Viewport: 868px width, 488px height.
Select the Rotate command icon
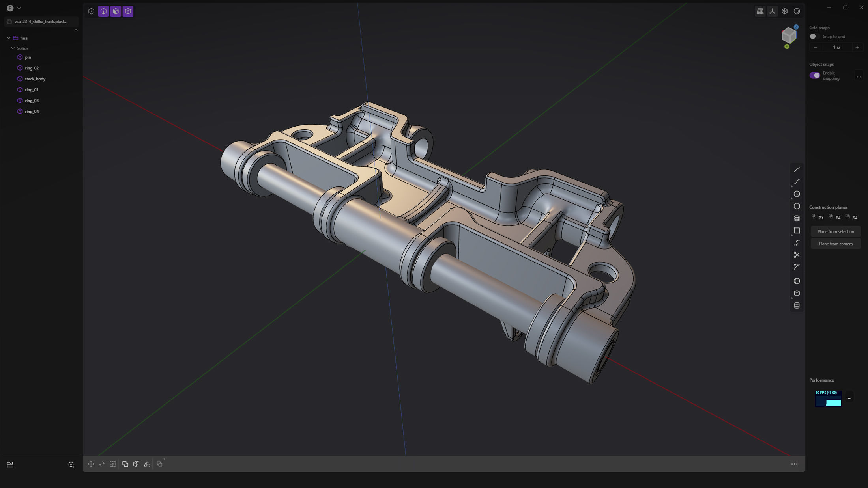click(102, 464)
